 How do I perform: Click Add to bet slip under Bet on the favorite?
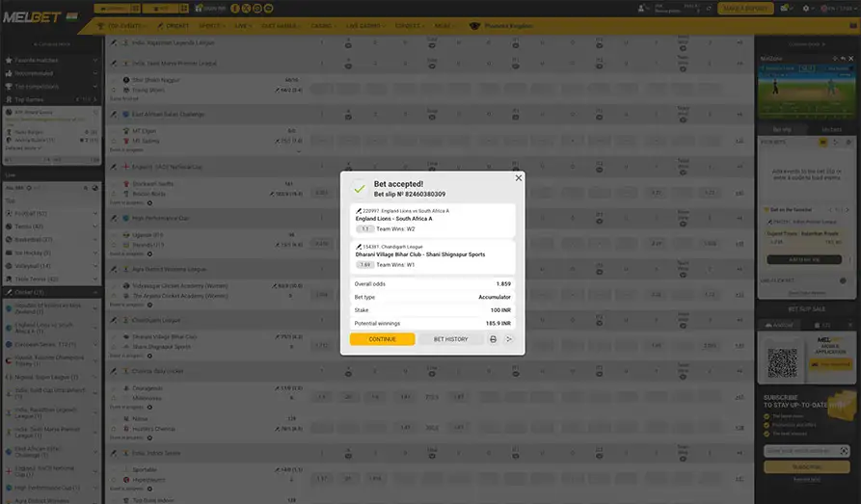click(804, 259)
